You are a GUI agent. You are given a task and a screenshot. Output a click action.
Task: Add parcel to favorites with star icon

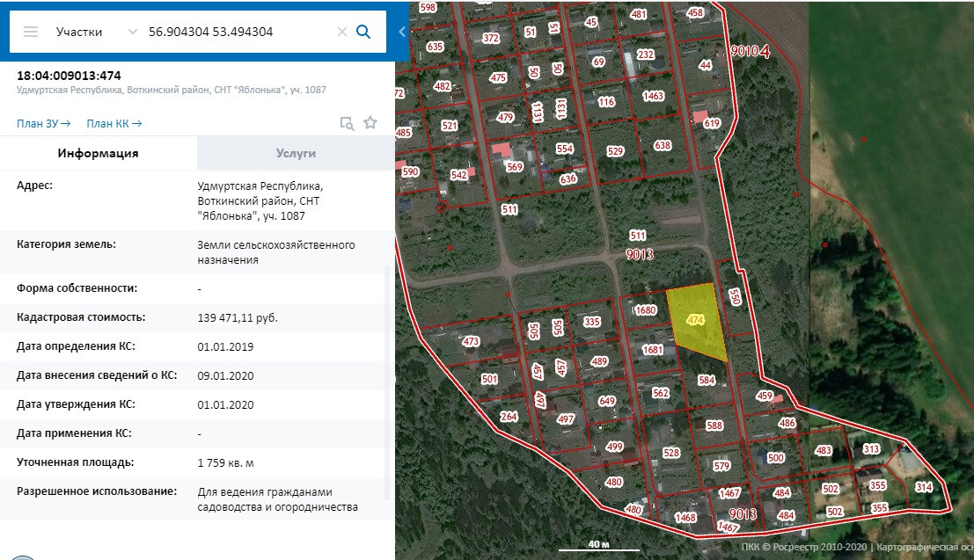pos(370,123)
